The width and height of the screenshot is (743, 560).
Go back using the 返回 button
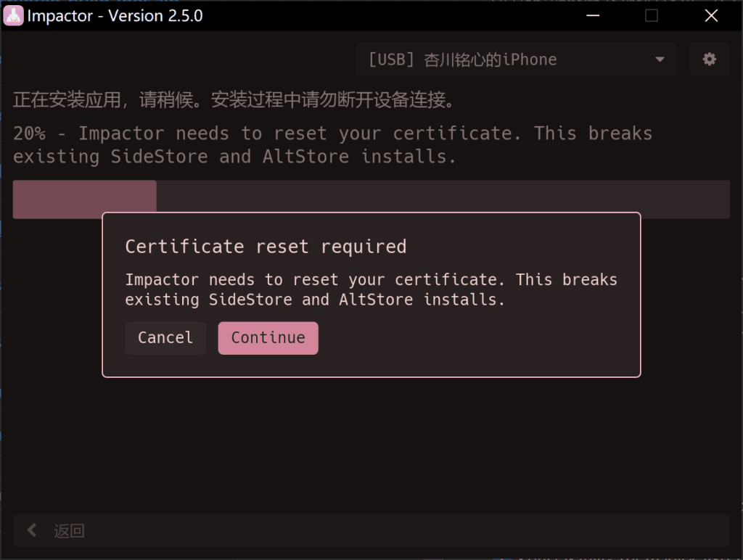pos(371,531)
